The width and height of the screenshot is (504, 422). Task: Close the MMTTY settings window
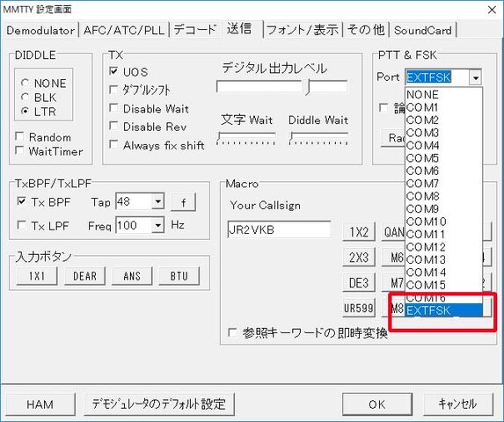click(x=492, y=10)
